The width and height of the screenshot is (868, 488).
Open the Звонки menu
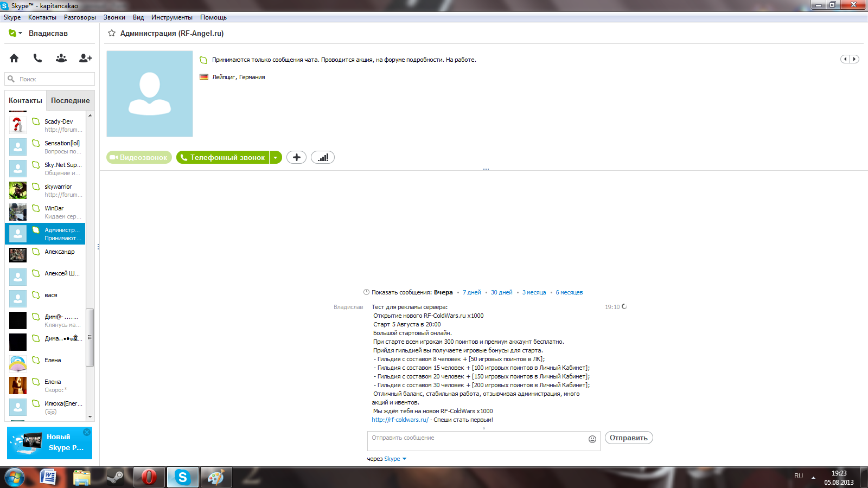(x=114, y=17)
